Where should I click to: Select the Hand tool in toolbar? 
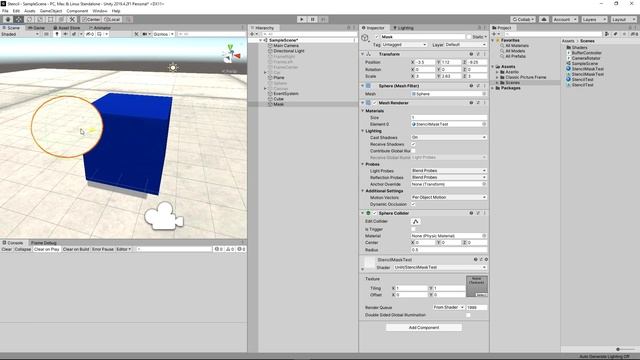(8, 19)
